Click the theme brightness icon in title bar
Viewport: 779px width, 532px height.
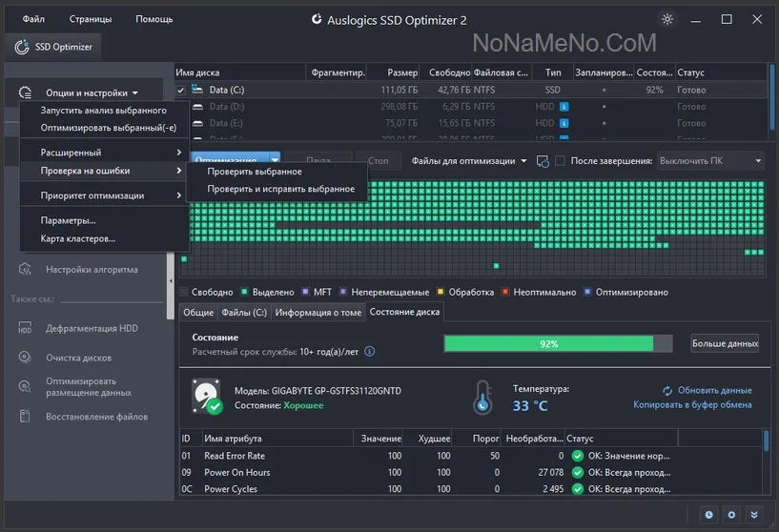[x=666, y=19]
